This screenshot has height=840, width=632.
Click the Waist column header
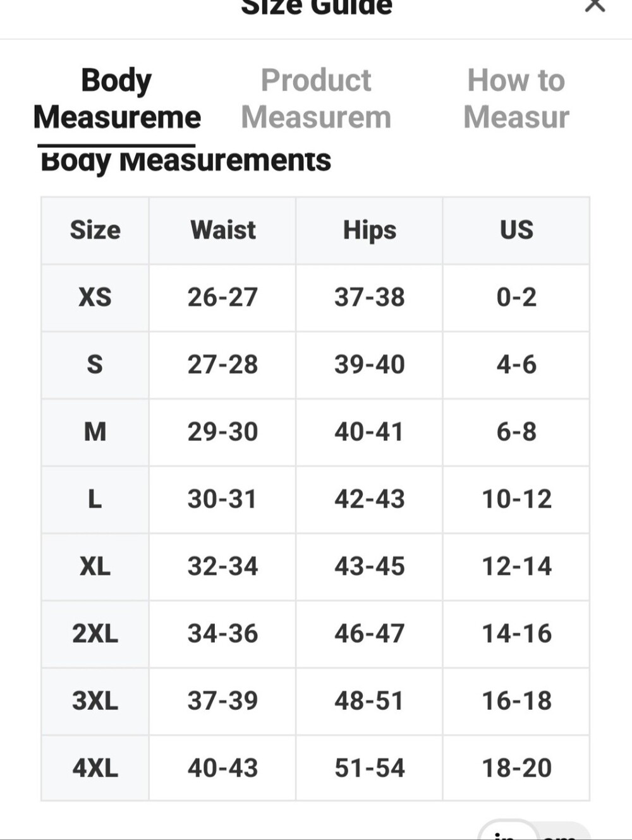(x=223, y=230)
